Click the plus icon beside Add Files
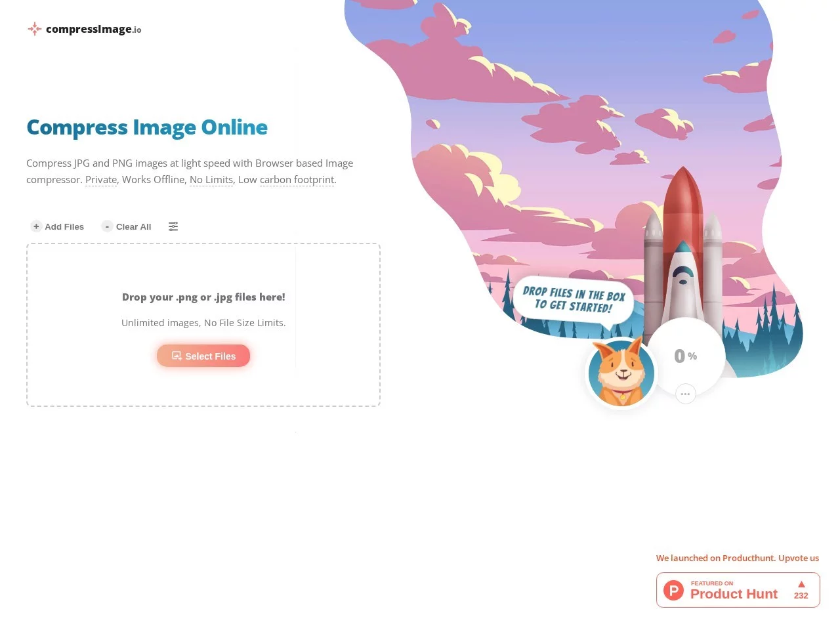The height and width of the screenshot is (630, 840). 36,226
